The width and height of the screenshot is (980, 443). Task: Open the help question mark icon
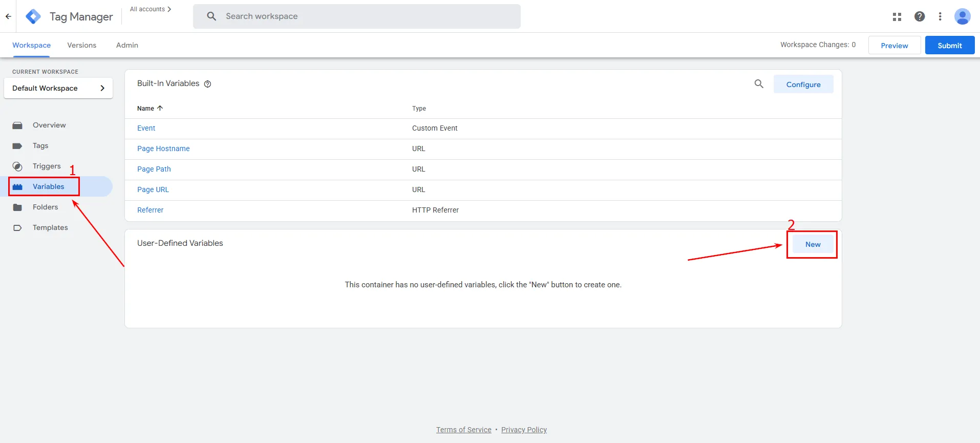(x=919, y=16)
